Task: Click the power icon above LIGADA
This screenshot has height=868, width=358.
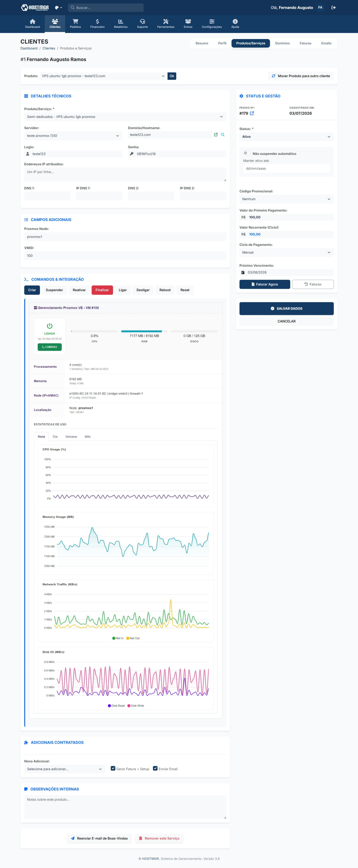Action: coord(50,326)
